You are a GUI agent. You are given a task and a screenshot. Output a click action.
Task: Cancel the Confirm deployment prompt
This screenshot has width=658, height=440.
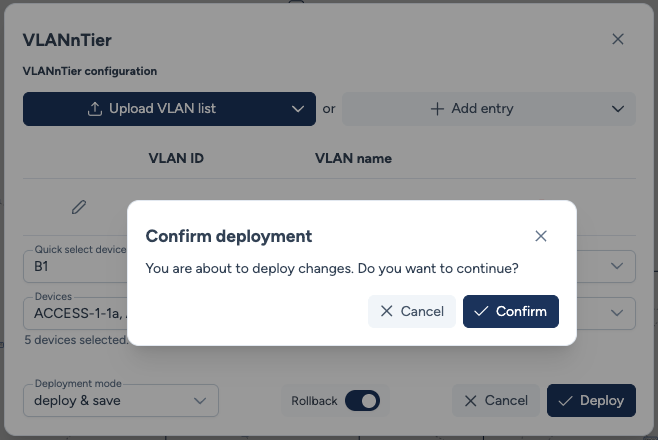(x=412, y=311)
